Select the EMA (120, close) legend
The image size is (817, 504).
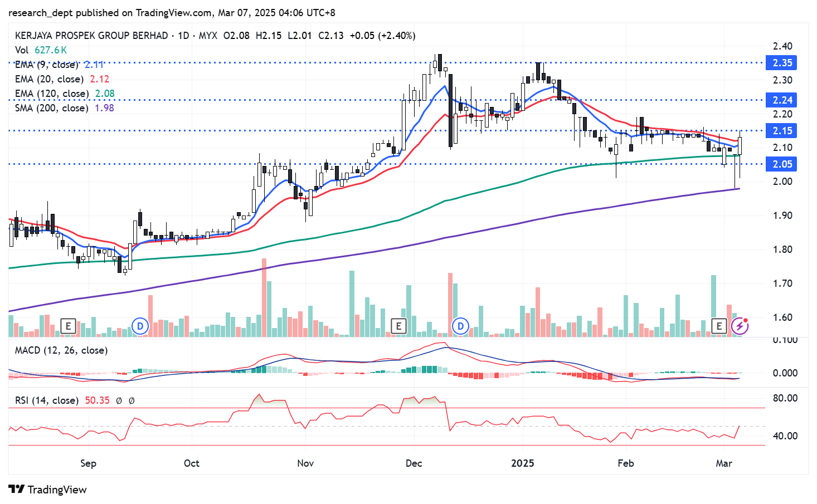pos(65,94)
